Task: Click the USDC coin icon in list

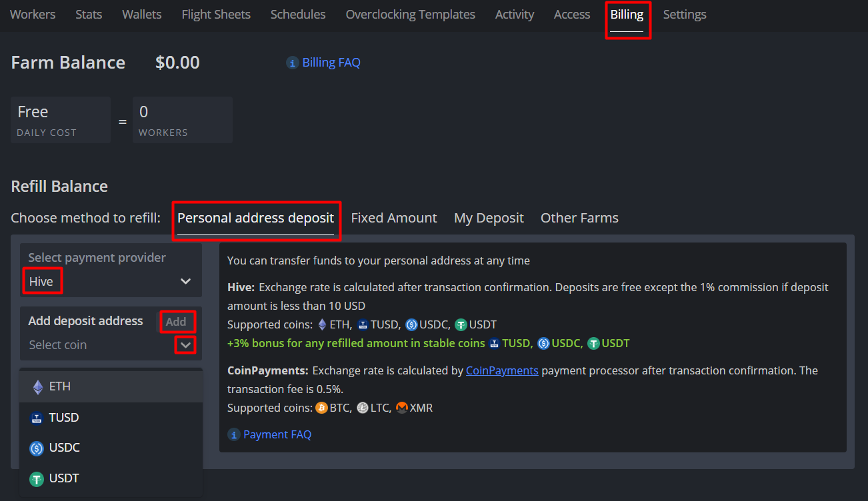Action: click(x=37, y=448)
